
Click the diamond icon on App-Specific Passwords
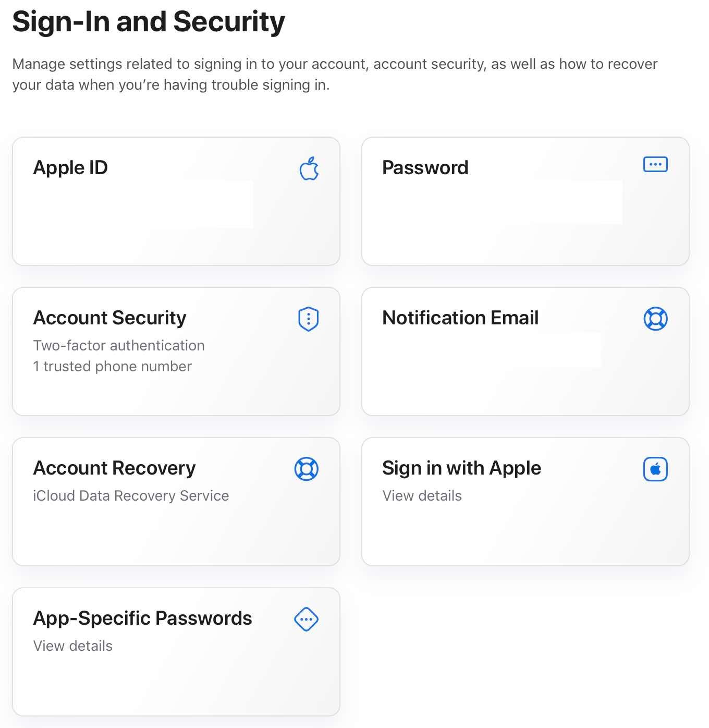(307, 619)
